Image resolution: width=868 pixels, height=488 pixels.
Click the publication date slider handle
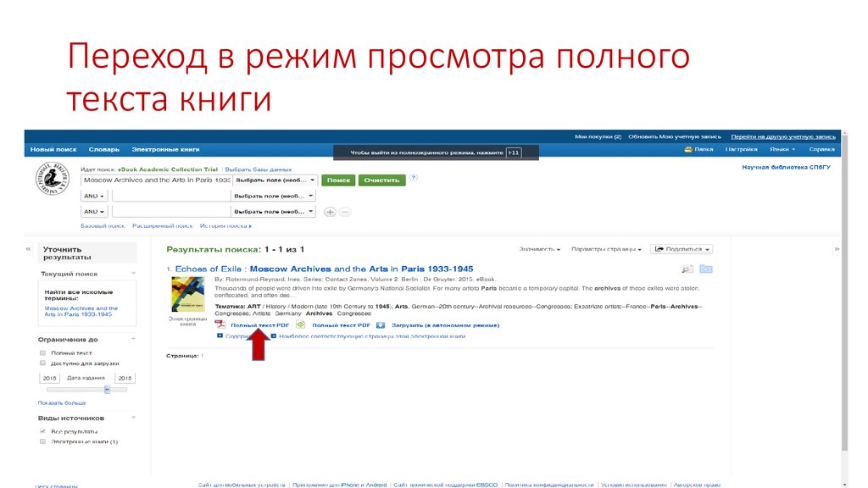[x=108, y=390]
